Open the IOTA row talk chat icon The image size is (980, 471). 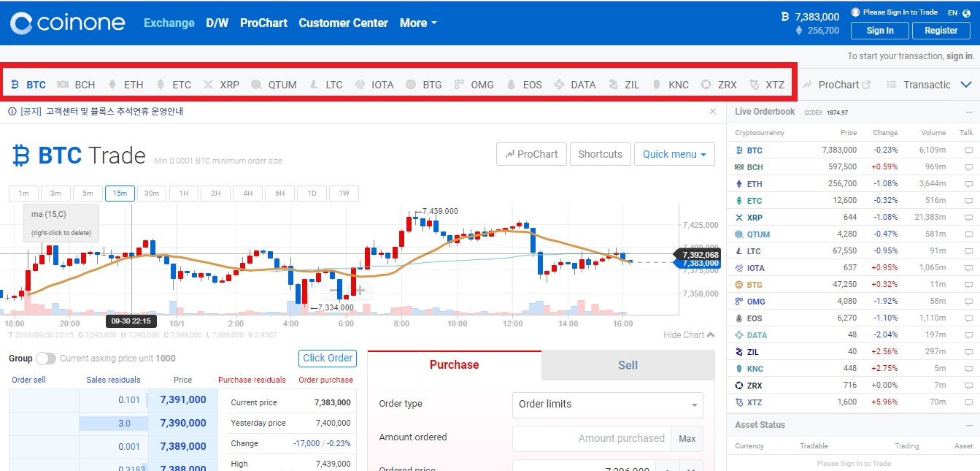click(969, 268)
